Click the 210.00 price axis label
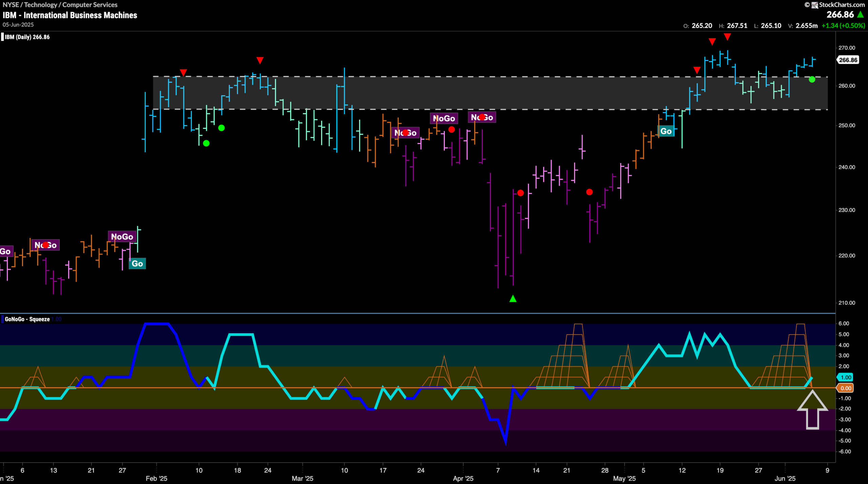The height and width of the screenshot is (484, 868). pos(847,303)
